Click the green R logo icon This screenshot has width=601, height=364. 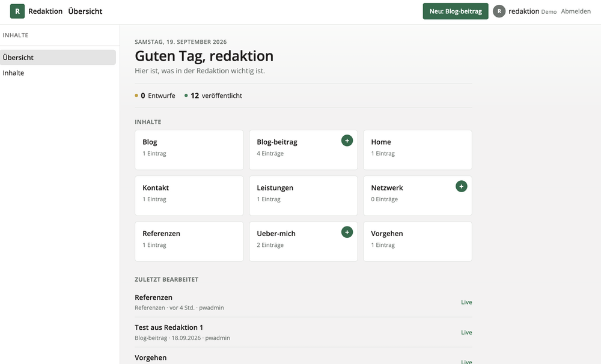(x=17, y=11)
